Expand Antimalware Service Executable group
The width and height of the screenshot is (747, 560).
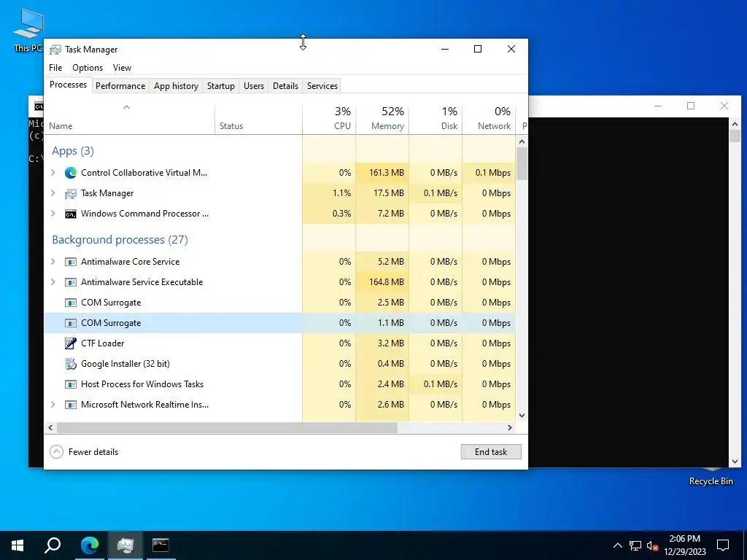pos(53,282)
